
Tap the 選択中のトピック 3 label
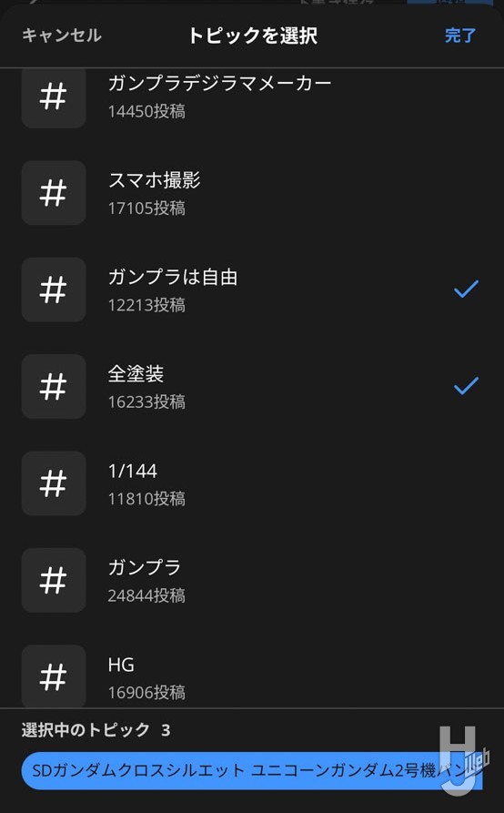click(x=96, y=730)
